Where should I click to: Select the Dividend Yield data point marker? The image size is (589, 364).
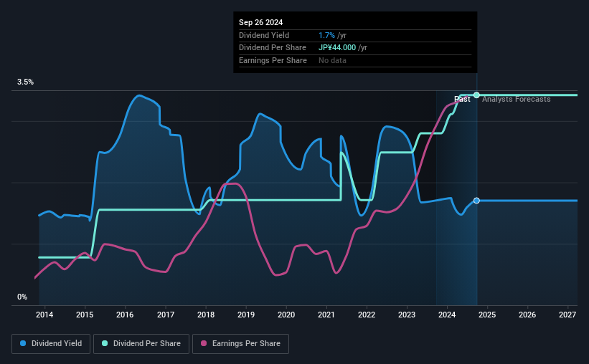(476, 201)
